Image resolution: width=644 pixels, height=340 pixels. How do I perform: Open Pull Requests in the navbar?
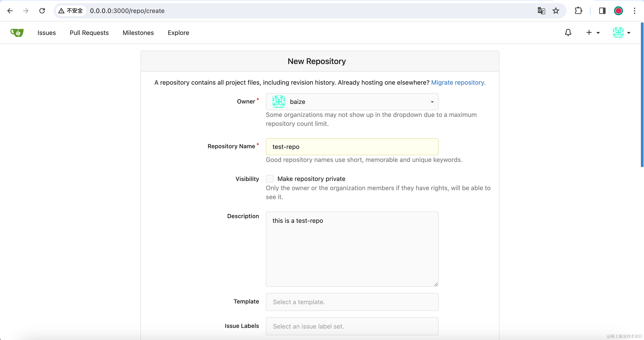[89, 33]
